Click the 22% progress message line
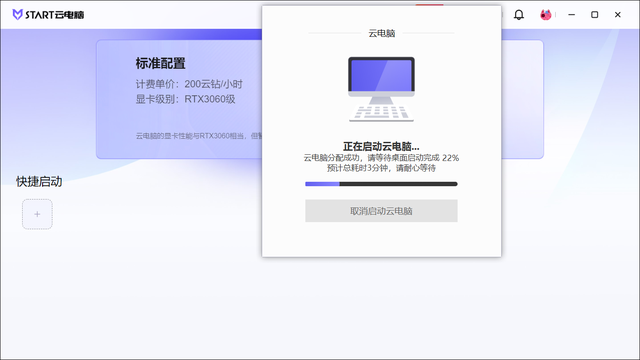This screenshot has width=640, height=360. click(x=381, y=158)
